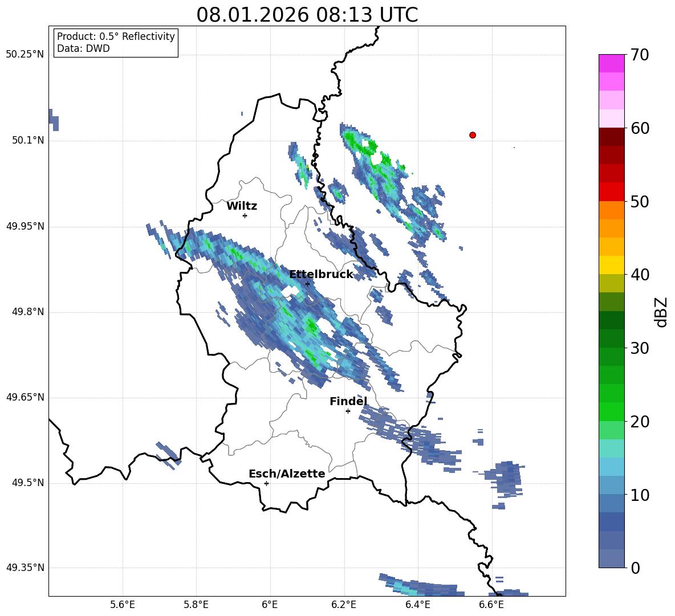Click the Ettelbruck city label
The width and height of the screenshot is (675, 616).
coord(321,275)
